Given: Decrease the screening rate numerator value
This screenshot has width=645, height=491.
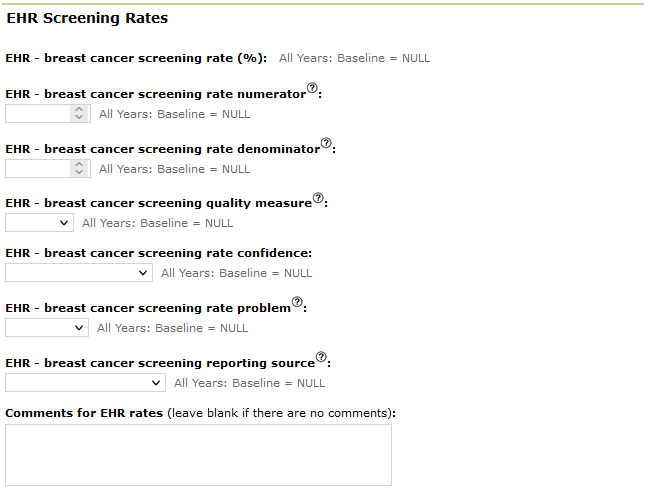Looking at the screenshot, I should (80, 118).
